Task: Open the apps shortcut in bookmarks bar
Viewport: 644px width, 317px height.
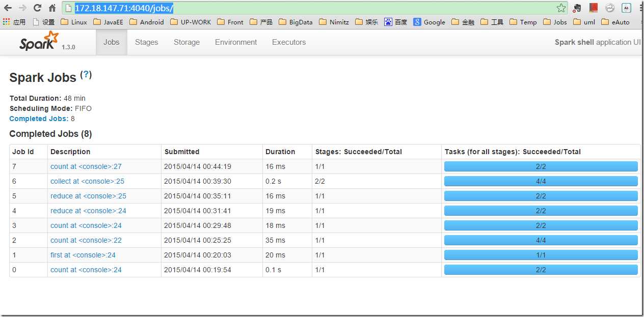Action: pos(14,22)
